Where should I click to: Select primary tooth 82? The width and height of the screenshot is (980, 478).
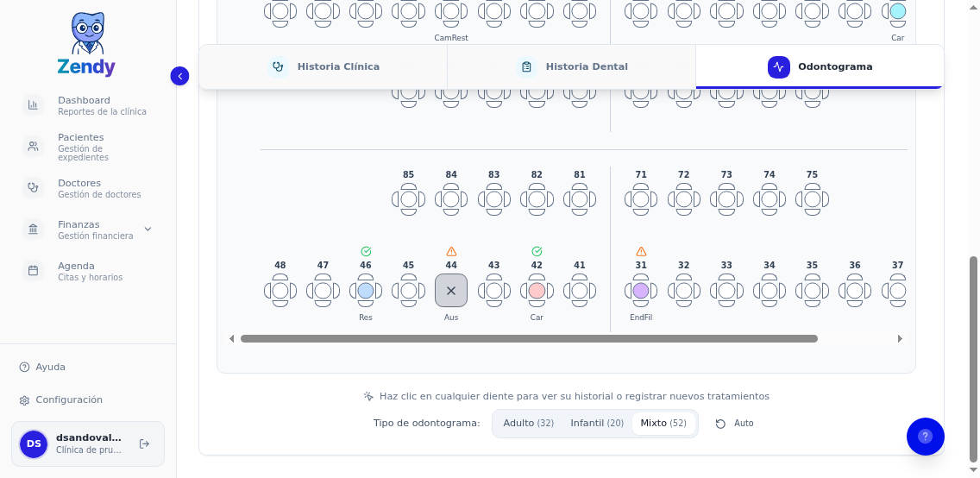point(537,199)
